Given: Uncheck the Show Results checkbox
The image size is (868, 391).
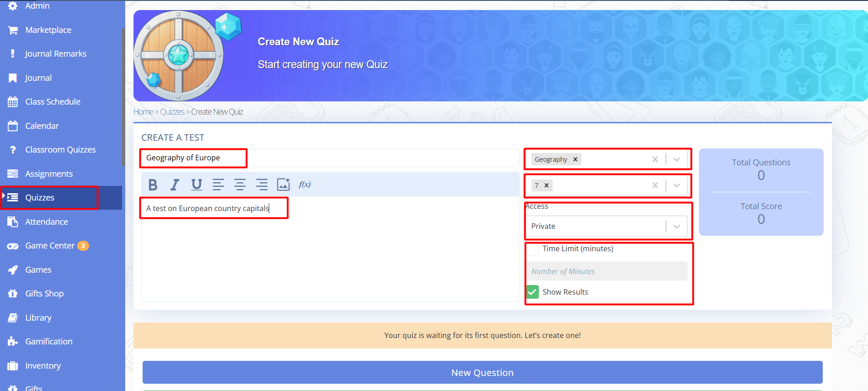Looking at the screenshot, I should (x=533, y=292).
